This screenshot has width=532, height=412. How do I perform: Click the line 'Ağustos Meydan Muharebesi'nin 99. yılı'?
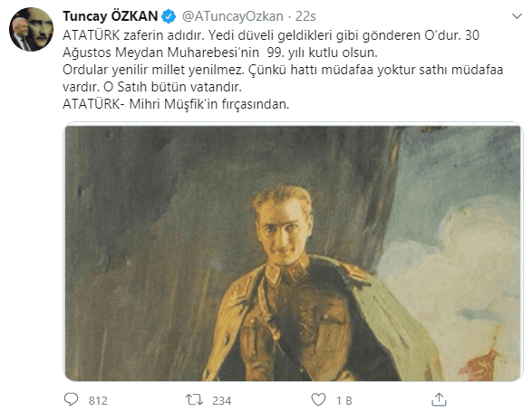(x=220, y=53)
